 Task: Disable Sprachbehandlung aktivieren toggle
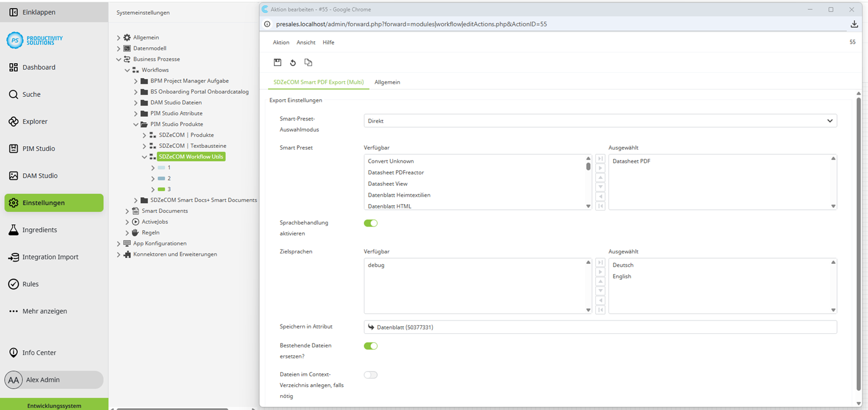371,222
